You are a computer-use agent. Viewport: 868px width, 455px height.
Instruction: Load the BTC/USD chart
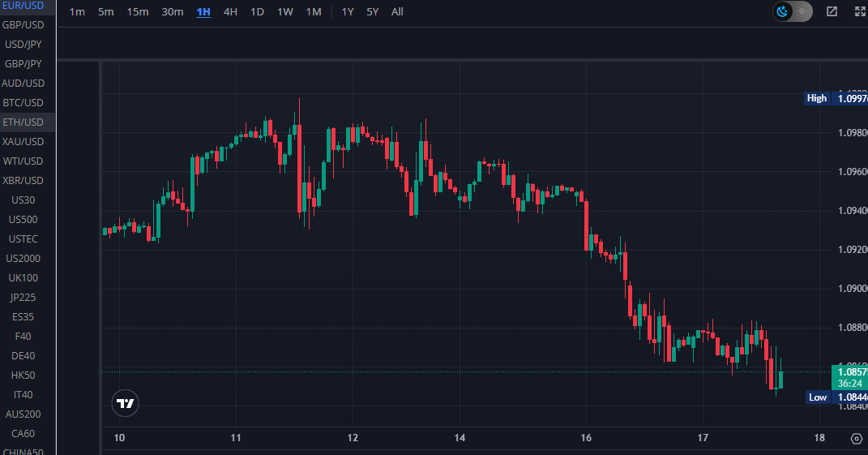(23, 102)
